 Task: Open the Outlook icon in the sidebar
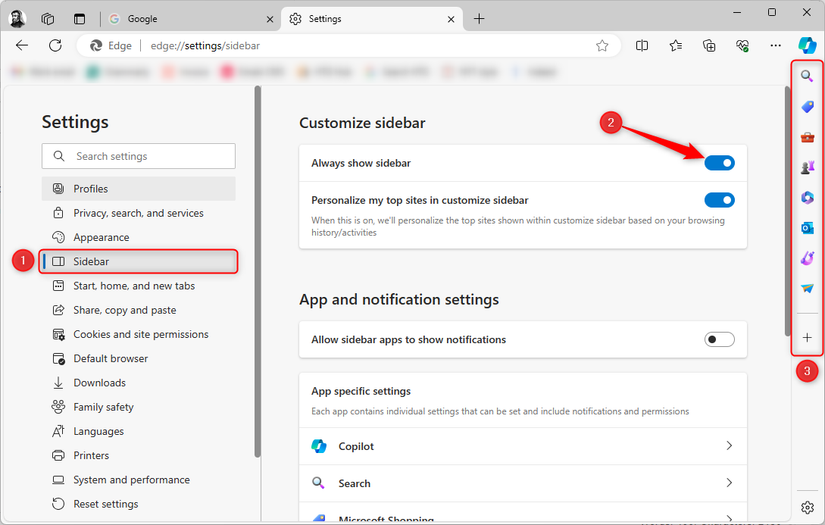pyautogui.click(x=807, y=228)
